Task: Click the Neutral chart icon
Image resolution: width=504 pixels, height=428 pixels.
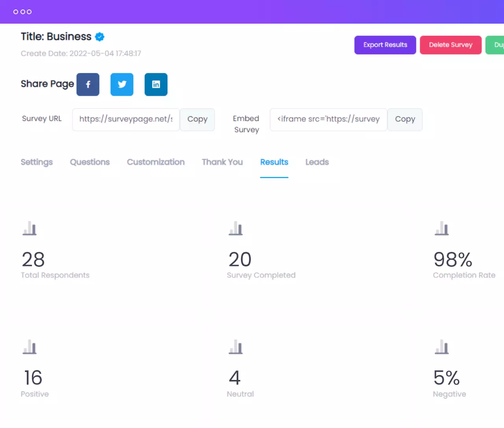Action: coord(235,347)
